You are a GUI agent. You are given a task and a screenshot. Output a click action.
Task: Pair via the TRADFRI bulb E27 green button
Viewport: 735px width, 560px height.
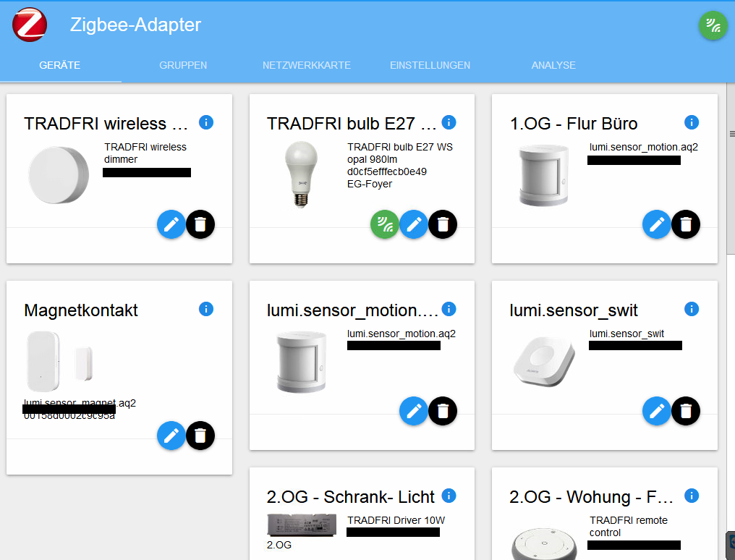click(385, 224)
